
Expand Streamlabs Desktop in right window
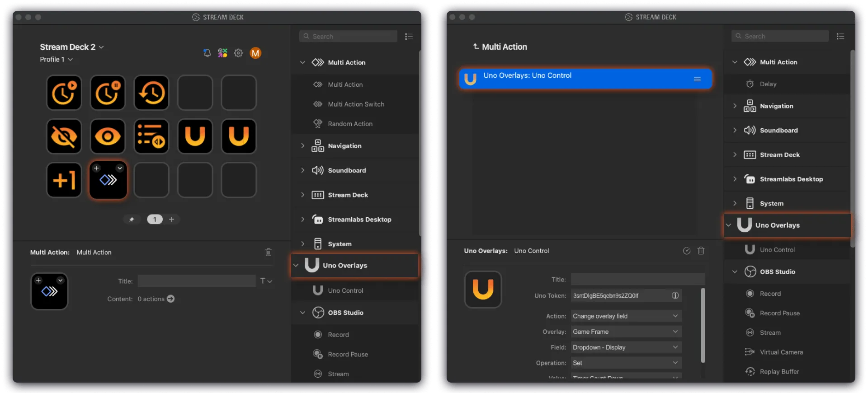[x=735, y=179]
